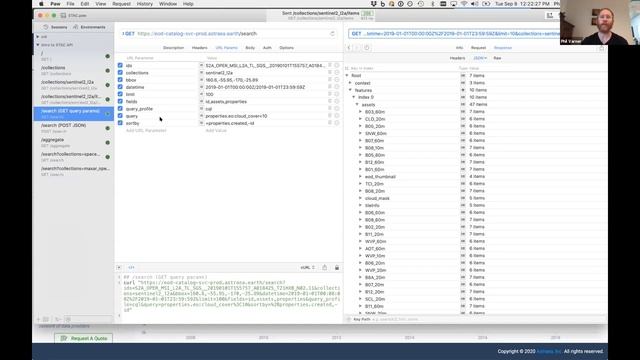Open the Description tab
The image size is (640, 360).
pos(173,48)
